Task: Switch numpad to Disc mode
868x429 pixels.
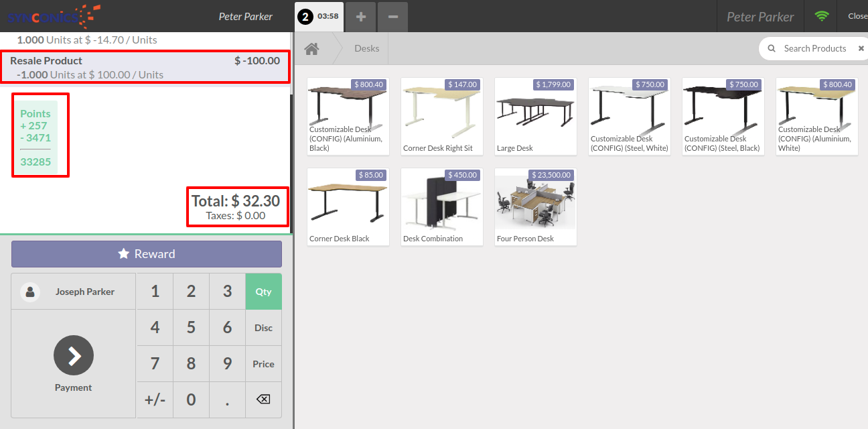Action: pos(263,328)
